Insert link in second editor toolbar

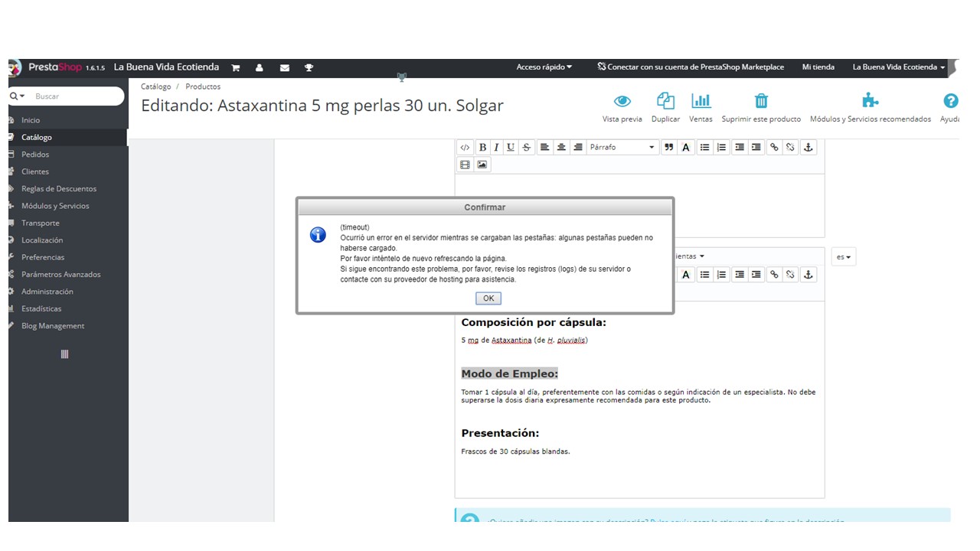click(x=774, y=275)
